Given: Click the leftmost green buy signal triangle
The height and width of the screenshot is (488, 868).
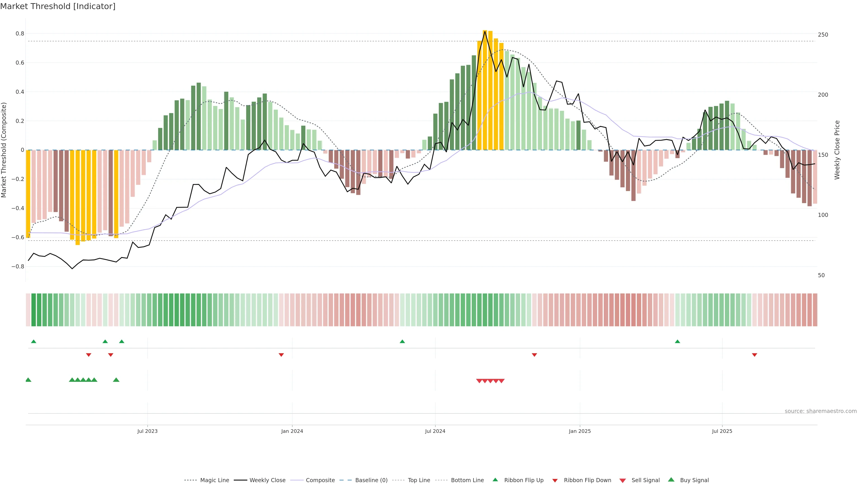Looking at the screenshot, I should (28, 380).
